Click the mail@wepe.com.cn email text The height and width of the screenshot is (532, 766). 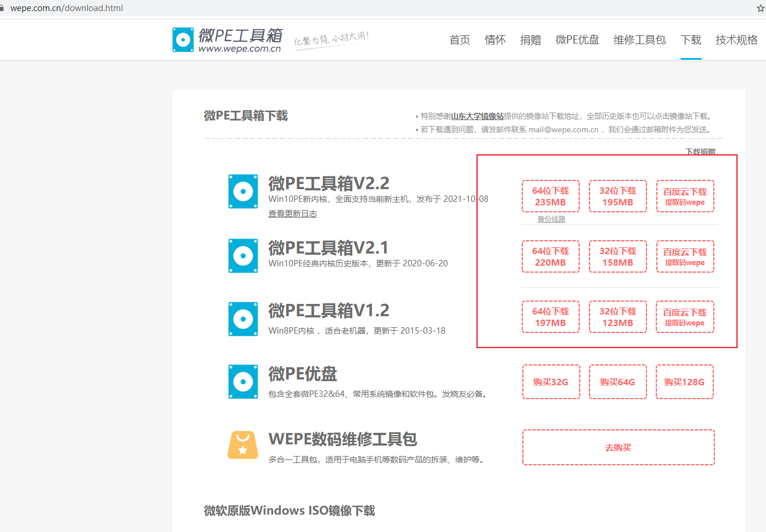pos(563,129)
